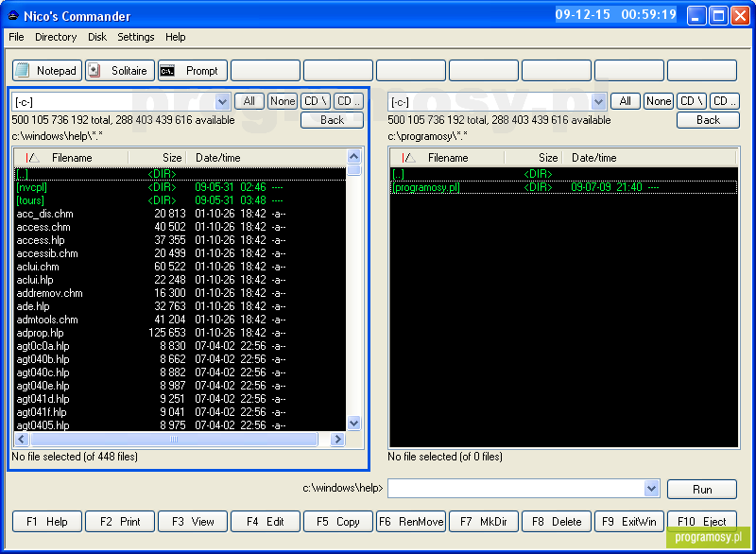Click the left panel Back button
Viewport: 756px width, 554px height.
click(x=333, y=120)
